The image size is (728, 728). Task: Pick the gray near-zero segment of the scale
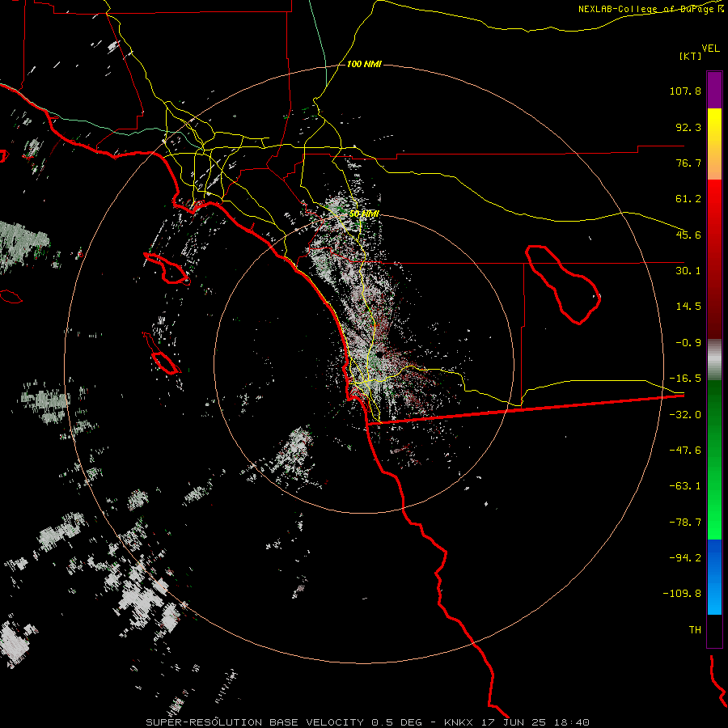click(x=714, y=360)
